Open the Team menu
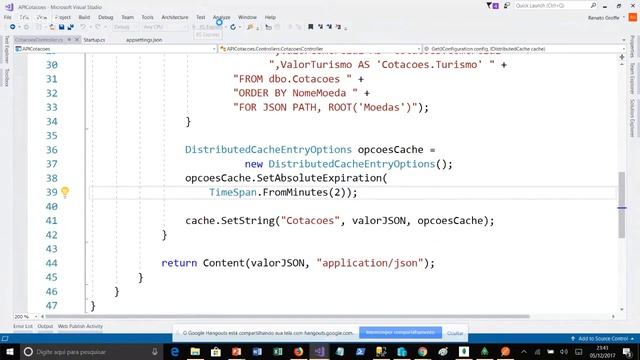Screen dimensions: 640x360 click(127, 17)
